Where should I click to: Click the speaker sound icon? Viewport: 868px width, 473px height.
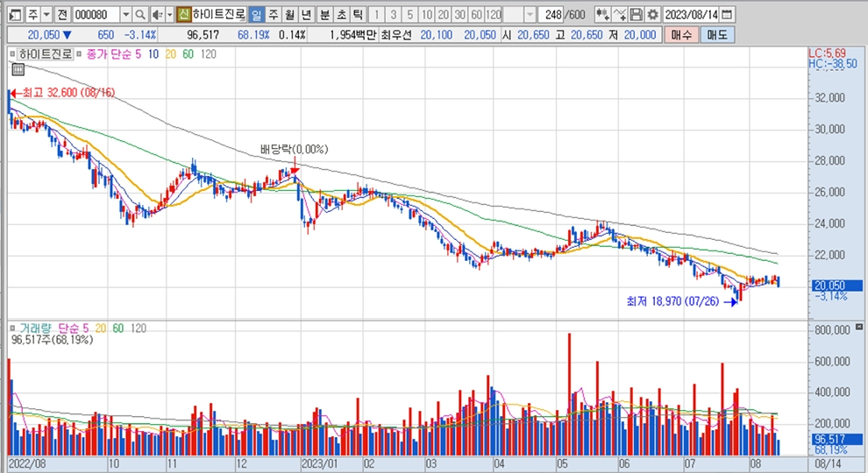(x=157, y=15)
